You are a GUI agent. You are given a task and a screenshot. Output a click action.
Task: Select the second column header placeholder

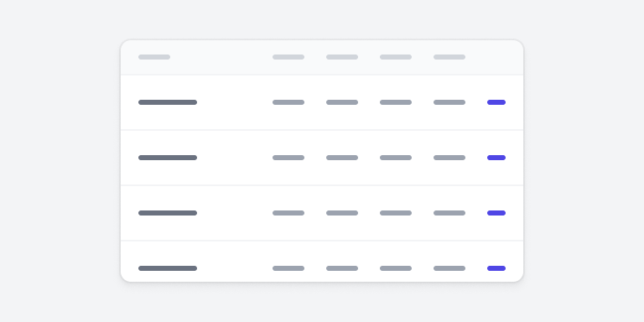288,57
